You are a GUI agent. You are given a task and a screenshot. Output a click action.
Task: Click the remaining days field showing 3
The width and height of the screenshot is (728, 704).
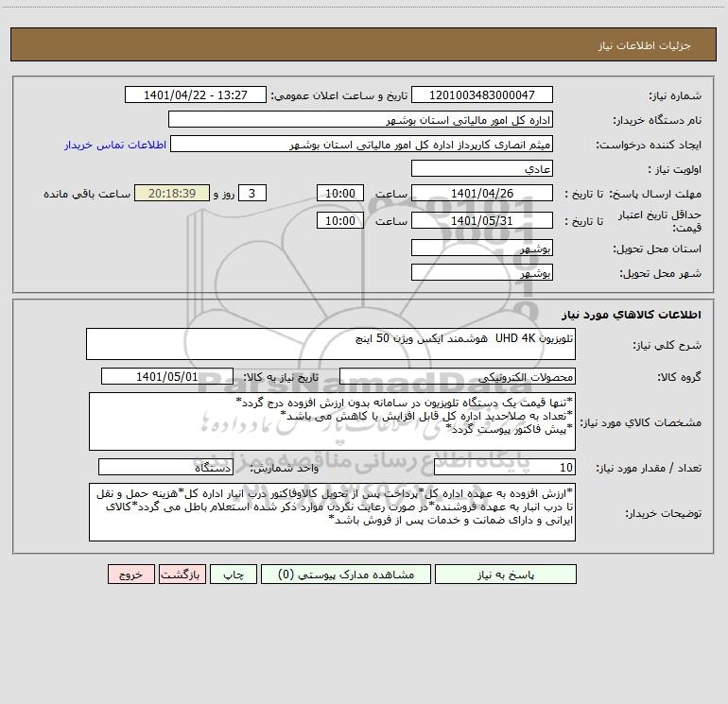pyautogui.click(x=252, y=193)
